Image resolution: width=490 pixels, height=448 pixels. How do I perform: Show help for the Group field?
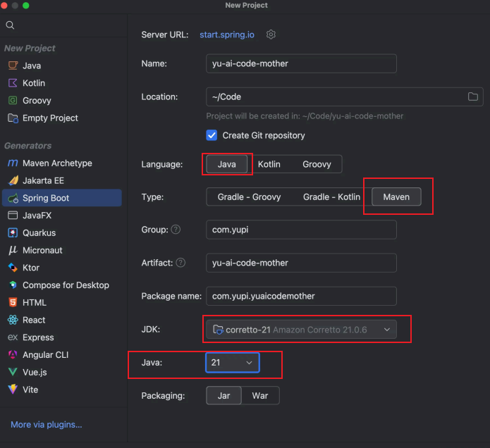(x=176, y=230)
